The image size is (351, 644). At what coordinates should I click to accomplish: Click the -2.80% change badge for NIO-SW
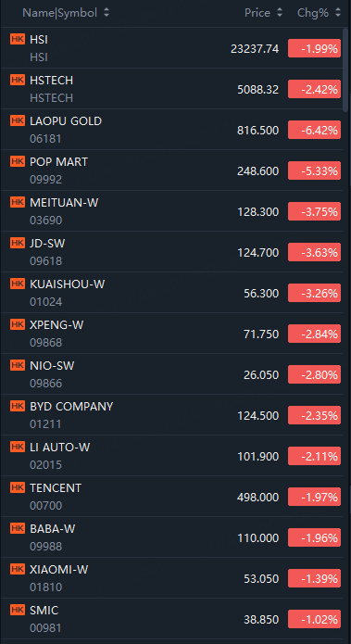(315, 374)
